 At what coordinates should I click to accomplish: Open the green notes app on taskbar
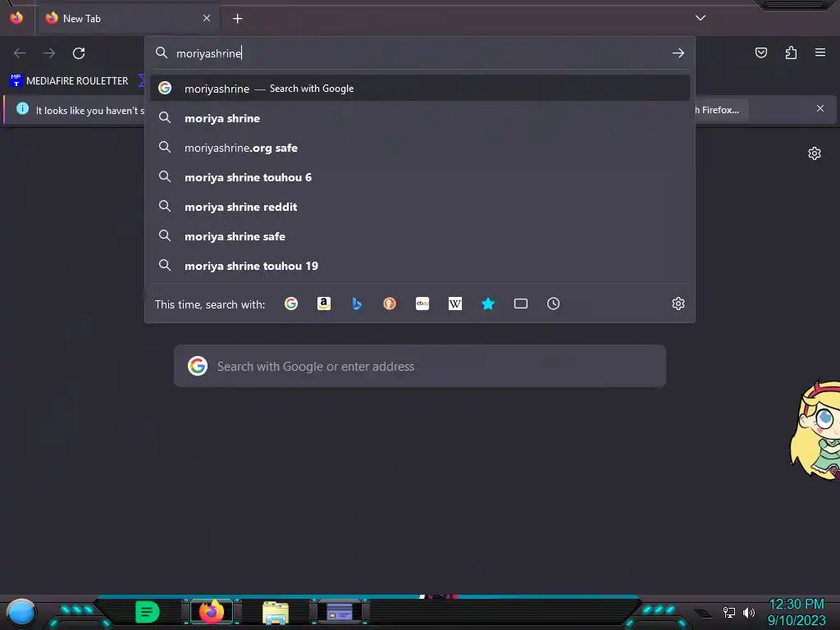148,612
